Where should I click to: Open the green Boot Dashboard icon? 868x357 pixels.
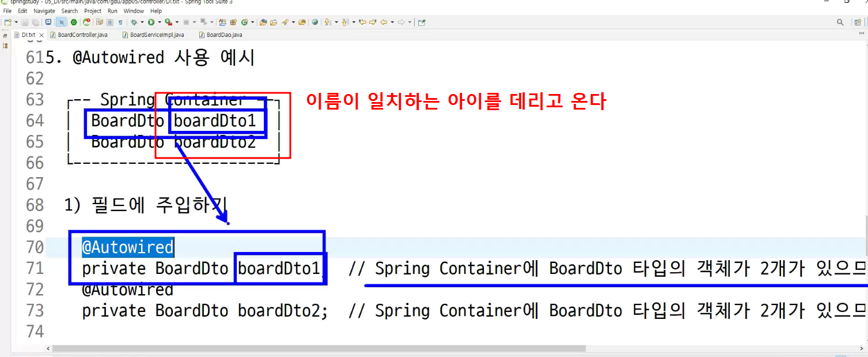[74, 22]
